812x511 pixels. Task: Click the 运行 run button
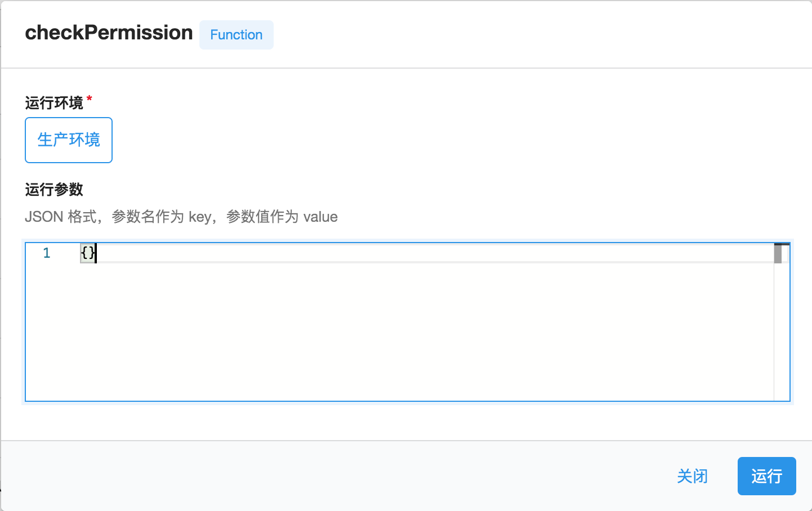[766, 476]
